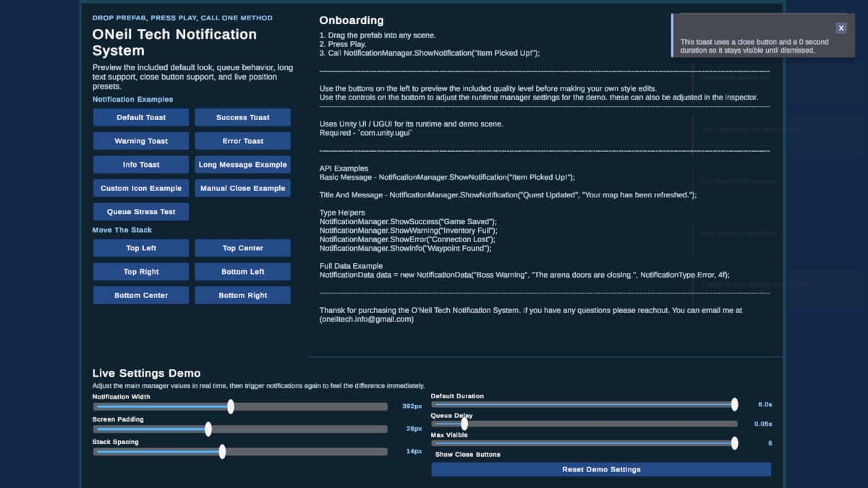Dismiss the manual-close toast with its X button
Image resolution: width=868 pixels, height=488 pixels.
coord(841,28)
